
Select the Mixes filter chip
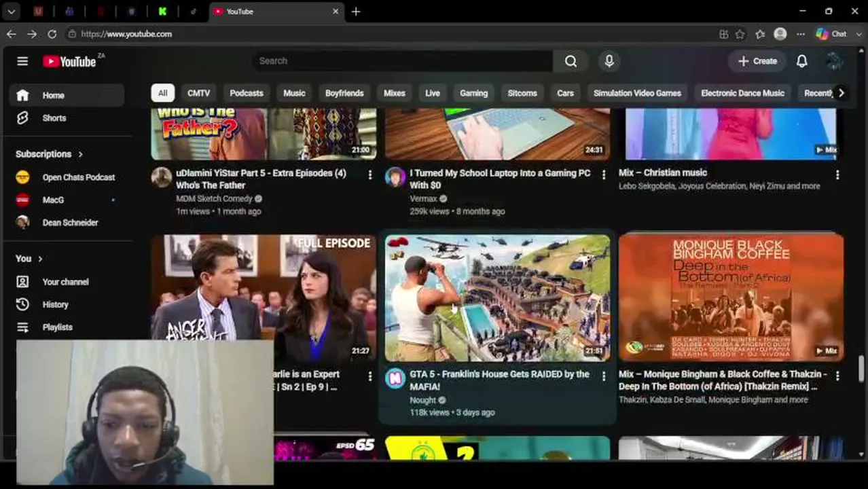tap(395, 93)
